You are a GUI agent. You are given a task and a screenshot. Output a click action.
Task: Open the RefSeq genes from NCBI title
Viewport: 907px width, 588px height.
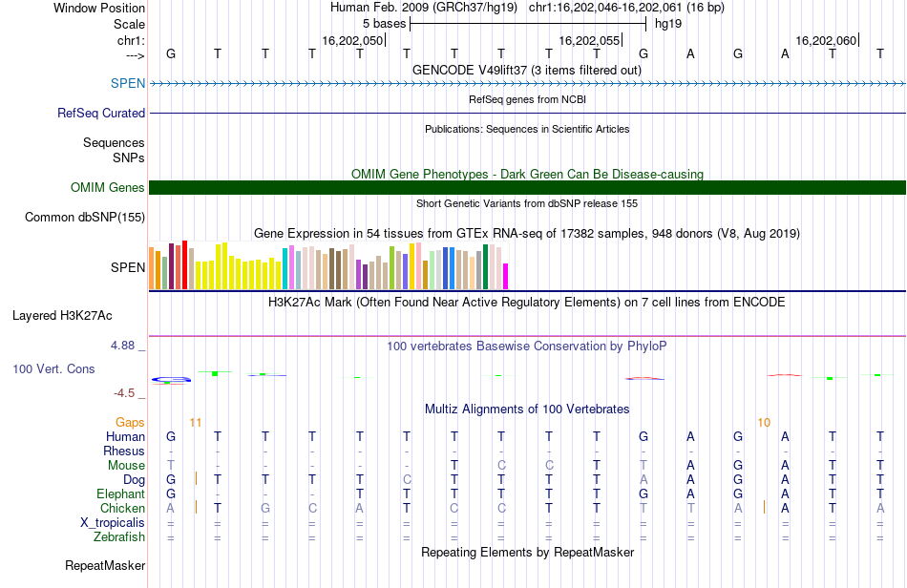(x=527, y=99)
